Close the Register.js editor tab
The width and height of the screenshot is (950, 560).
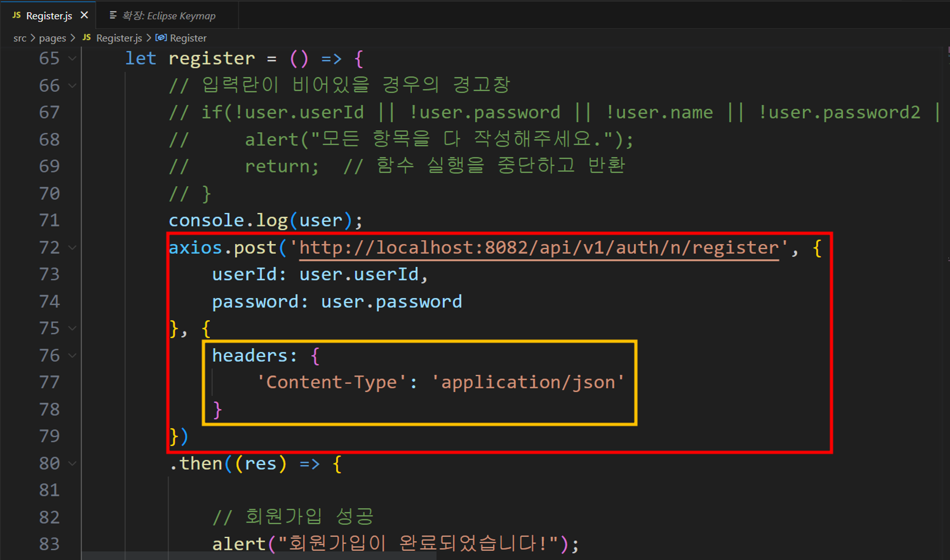pyautogui.click(x=85, y=15)
